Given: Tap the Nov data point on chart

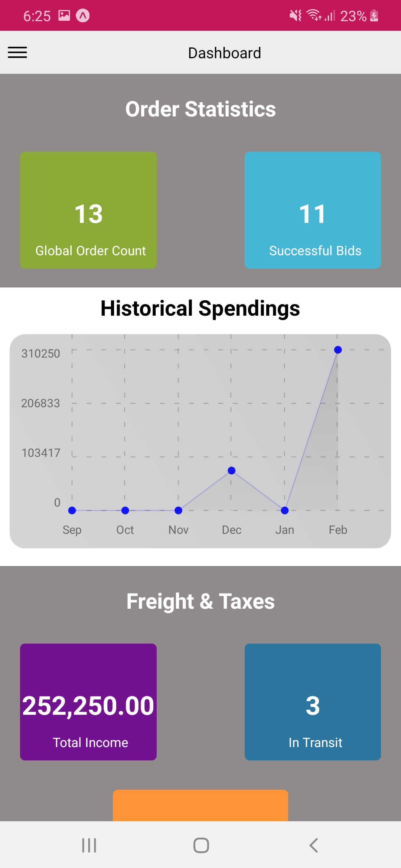Looking at the screenshot, I should click(x=178, y=510).
